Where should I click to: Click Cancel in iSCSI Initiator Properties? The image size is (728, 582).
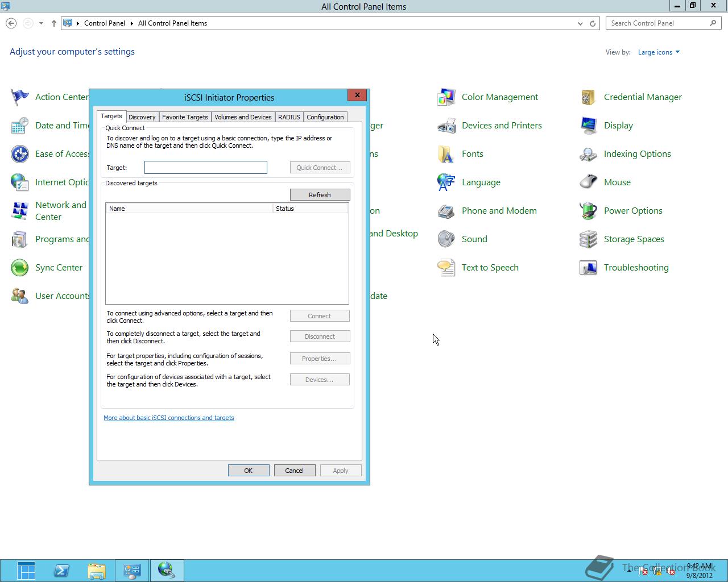(x=295, y=471)
